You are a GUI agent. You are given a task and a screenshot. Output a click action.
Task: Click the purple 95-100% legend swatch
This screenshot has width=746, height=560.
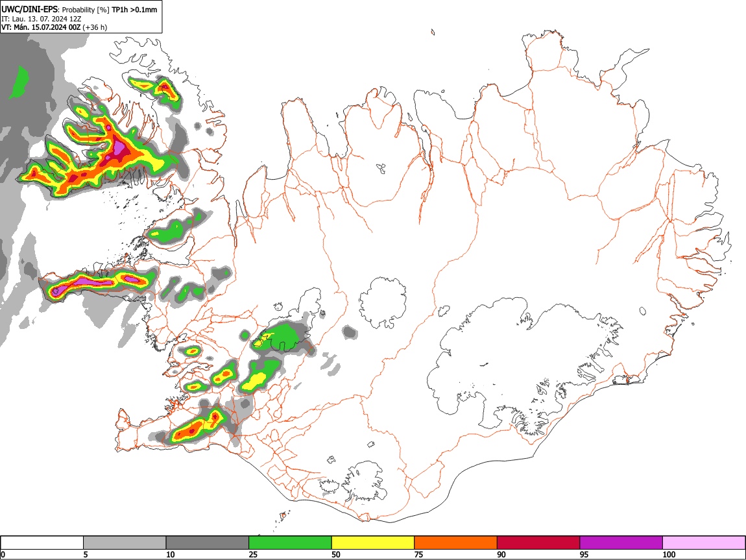(x=621, y=543)
